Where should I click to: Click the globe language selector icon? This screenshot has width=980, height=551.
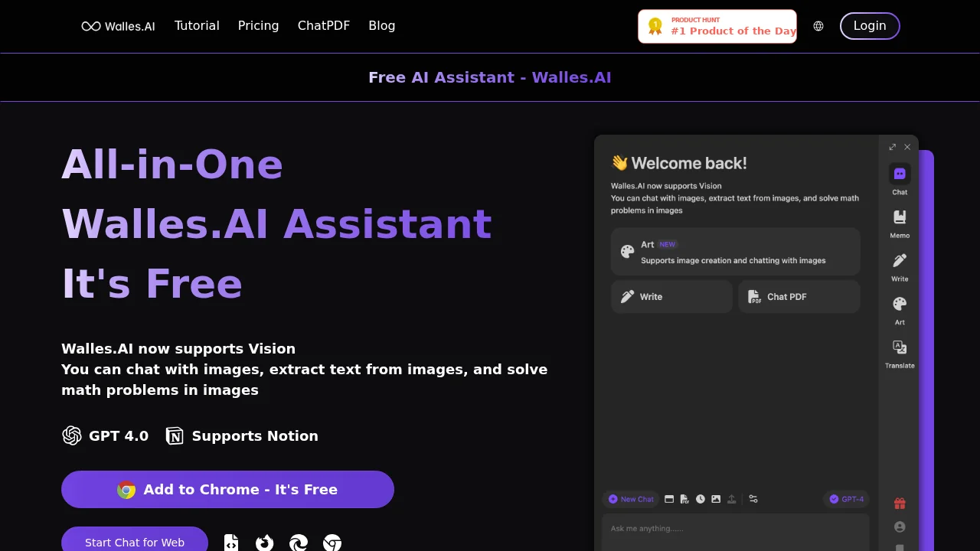click(818, 26)
